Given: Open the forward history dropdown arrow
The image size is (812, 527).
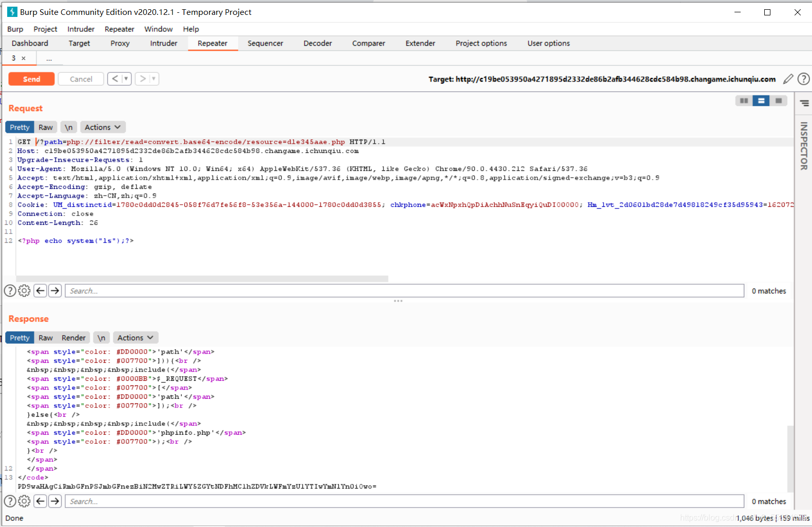Looking at the screenshot, I should [153, 79].
